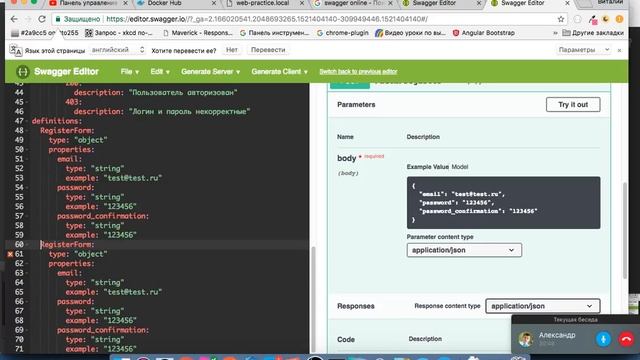Bookmark this page with the star icon
This screenshot has height=360, width=640.
tap(561, 19)
